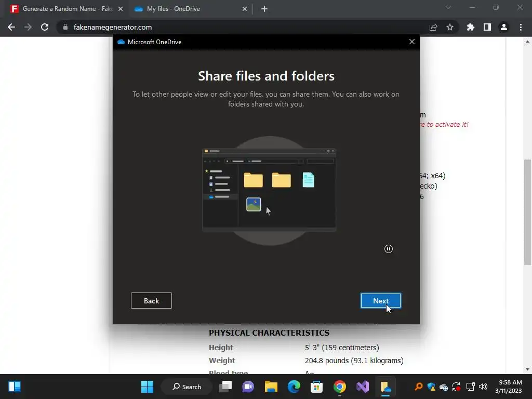
Task: Close the Microsoft OneDrive dialog
Action: pyautogui.click(x=412, y=42)
